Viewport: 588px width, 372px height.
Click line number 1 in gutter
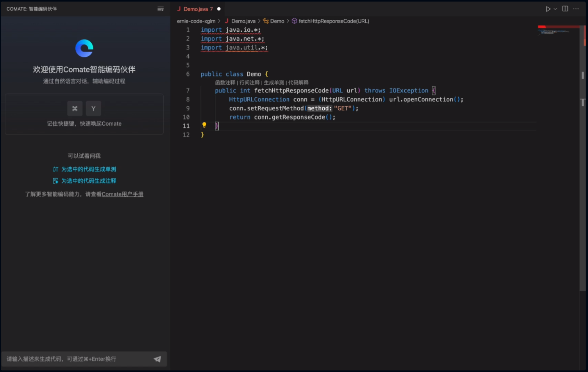click(x=188, y=30)
